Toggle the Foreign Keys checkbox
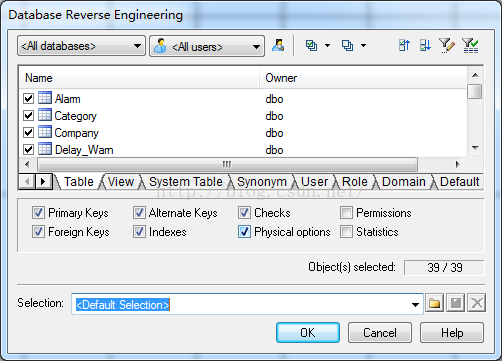This screenshot has height=361, width=502. [x=38, y=232]
